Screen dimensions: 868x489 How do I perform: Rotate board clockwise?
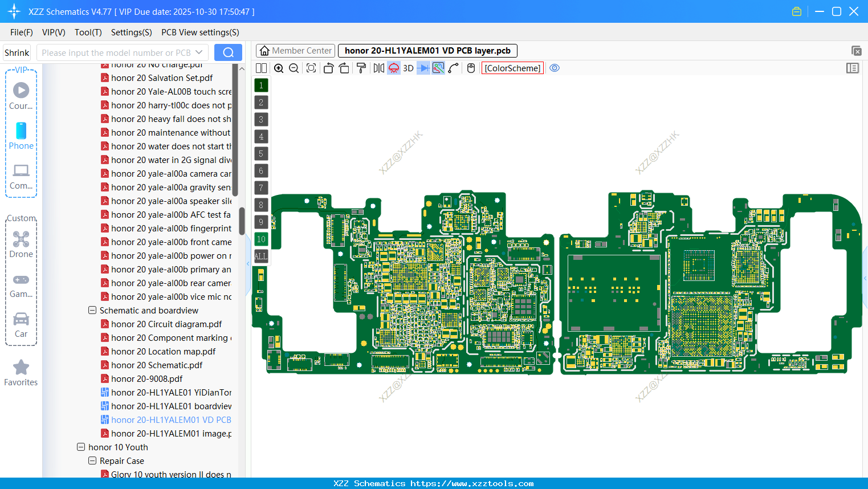click(344, 68)
